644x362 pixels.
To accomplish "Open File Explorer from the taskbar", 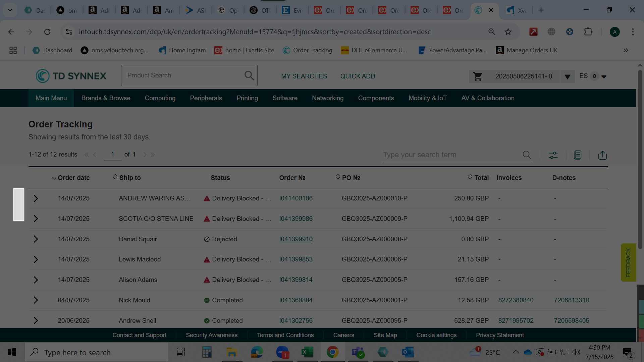I will click(x=232, y=352).
